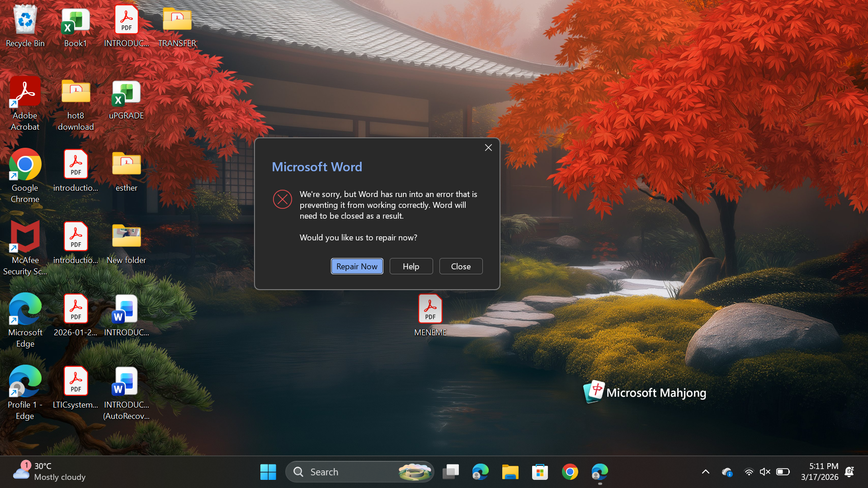This screenshot has height=488, width=868.
Task: Select the MENEME PDF file
Action: (x=430, y=314)
